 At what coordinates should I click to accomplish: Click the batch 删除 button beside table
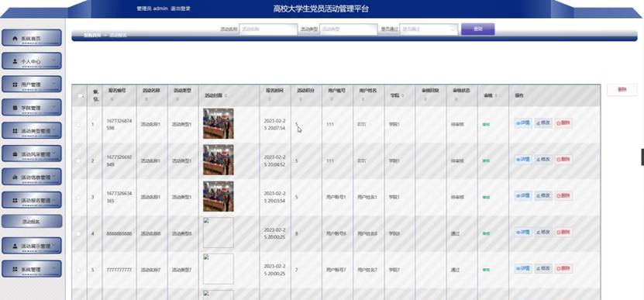click(x=622, y=90)
